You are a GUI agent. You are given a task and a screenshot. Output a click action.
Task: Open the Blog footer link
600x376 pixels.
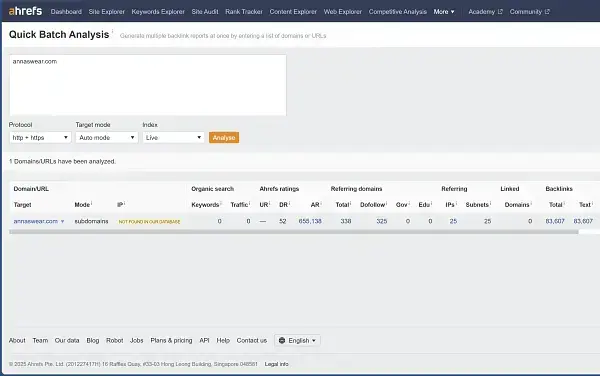93,340
